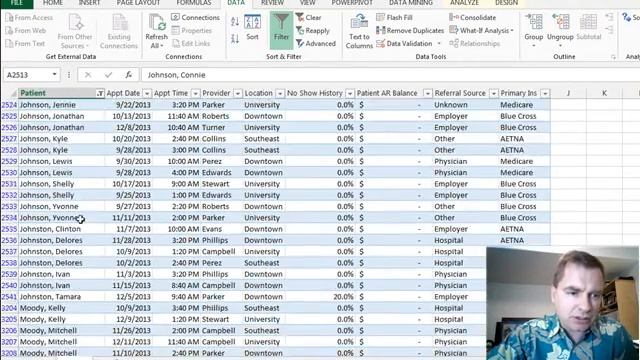Click Remove Duplicates

pyautogui.click(x=410, y=31)
